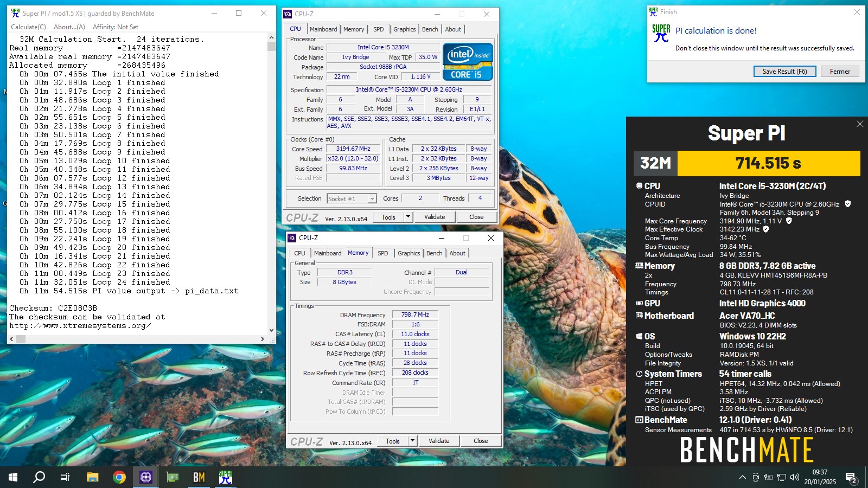Screen dimensions: 868x488
Task: Open Bench tab in top CPU-Z window
Action: [x=430, y=29]
